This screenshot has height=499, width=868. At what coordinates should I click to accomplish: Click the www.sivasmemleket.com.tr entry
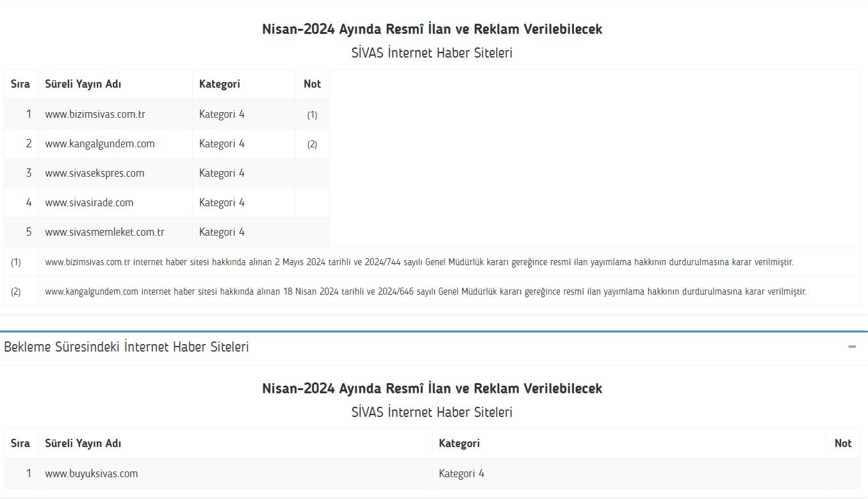click(x=104, y=232)
